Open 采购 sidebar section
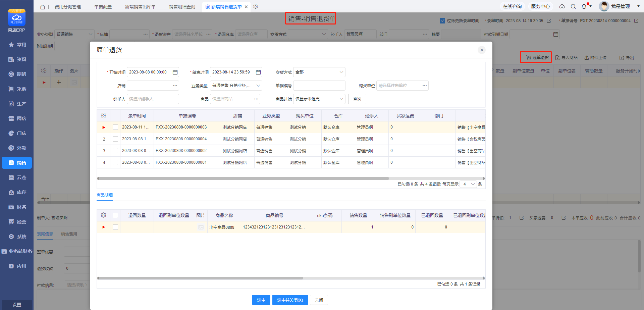 (17, 89)
